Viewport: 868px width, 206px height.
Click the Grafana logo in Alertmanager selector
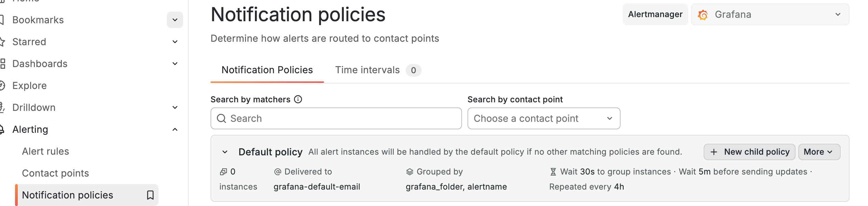tap(703, 15)
